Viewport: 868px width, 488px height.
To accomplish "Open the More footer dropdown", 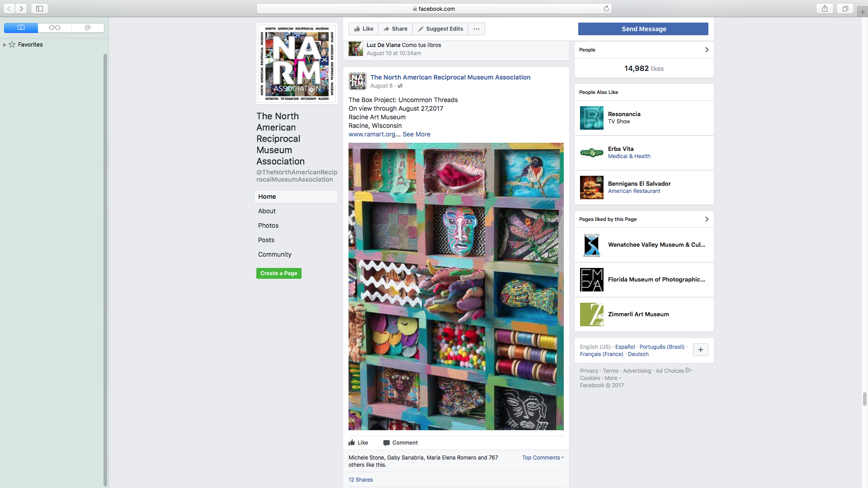I will (613, 378).
